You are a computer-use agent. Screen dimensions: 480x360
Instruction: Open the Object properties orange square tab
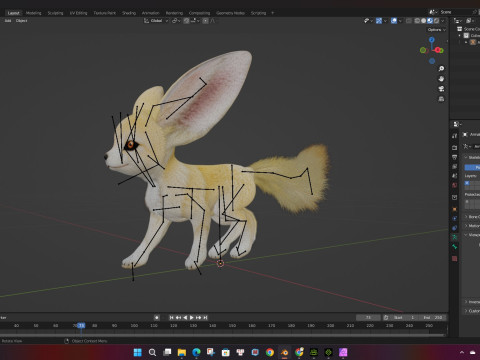click(x=454, y=209)
